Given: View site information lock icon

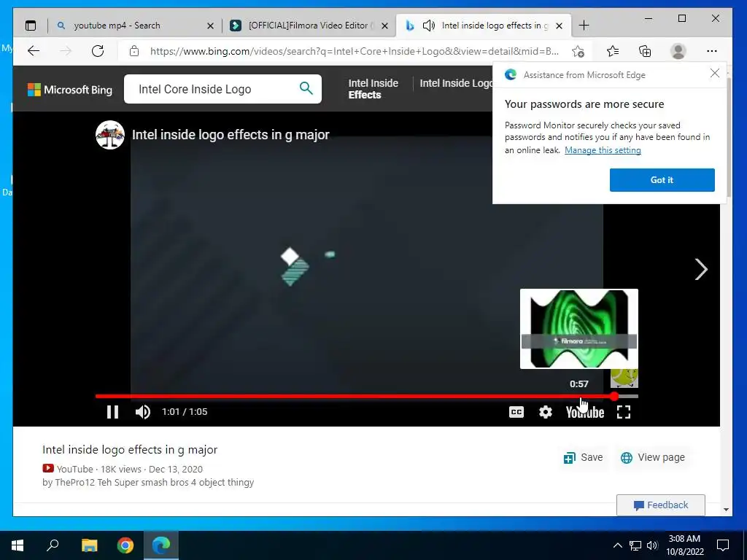Looking at the screenshot, I should [x=134, y=51].
